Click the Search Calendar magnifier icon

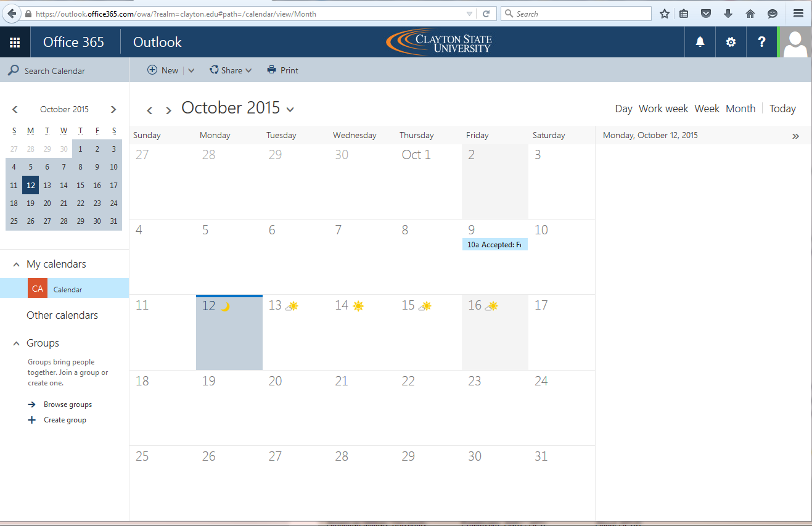13,71
